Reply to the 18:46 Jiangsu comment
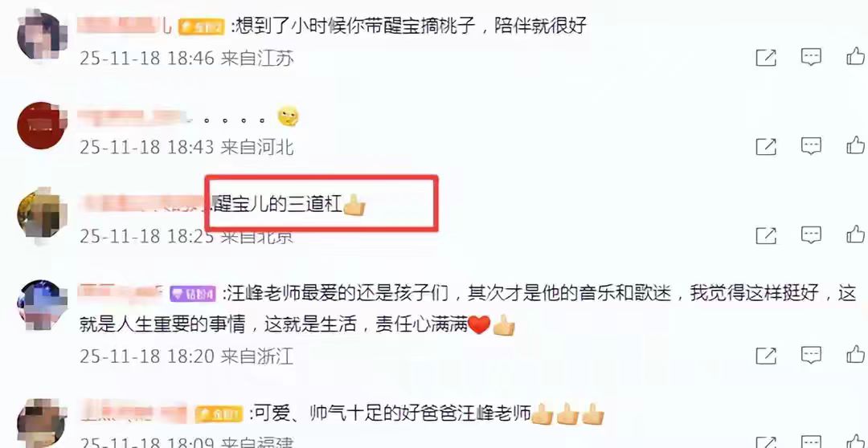 (811, 57)
